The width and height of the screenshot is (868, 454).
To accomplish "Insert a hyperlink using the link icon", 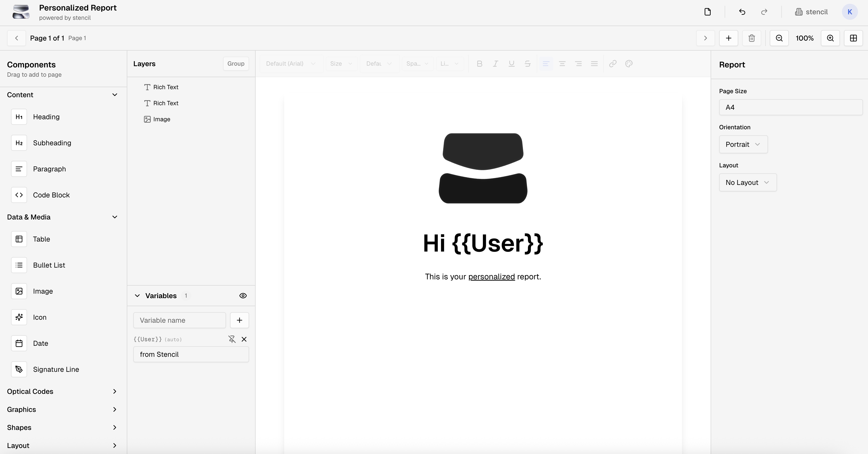I will point(613,64).
